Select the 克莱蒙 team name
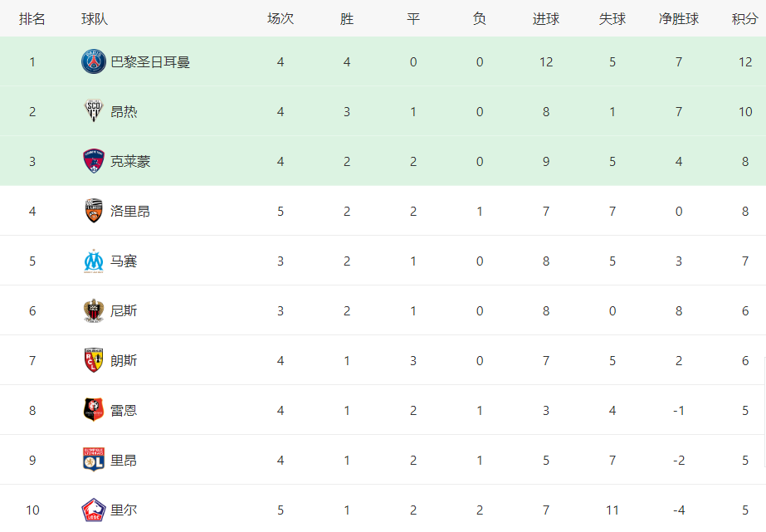The image size is (766, 532). 130,162
